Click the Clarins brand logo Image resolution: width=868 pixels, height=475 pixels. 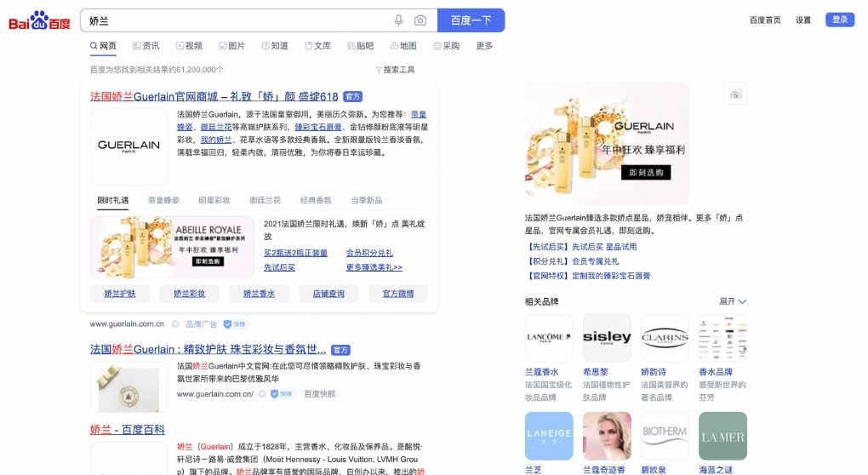[x=665, y=338]
